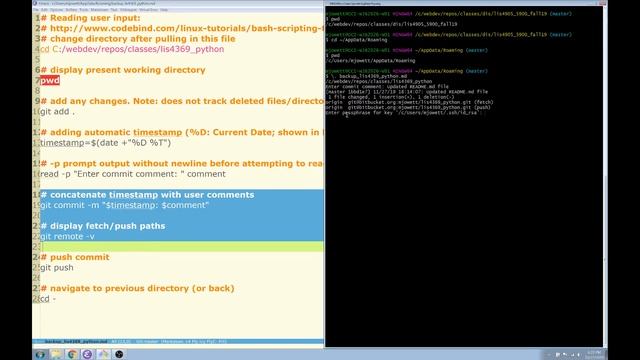
Task: Click the 'git remote -v' line
Action: 67,236
